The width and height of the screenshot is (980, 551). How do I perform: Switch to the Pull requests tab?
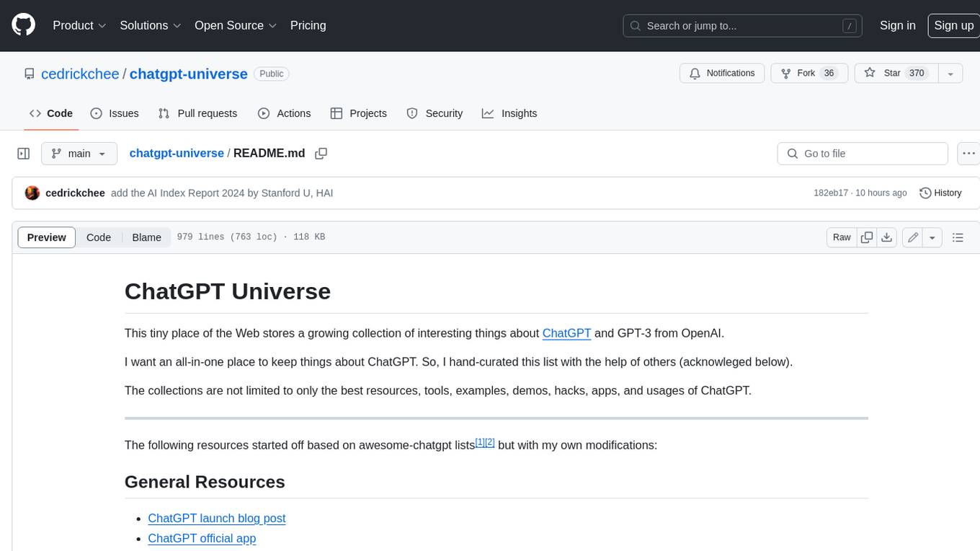click(197, 113)
